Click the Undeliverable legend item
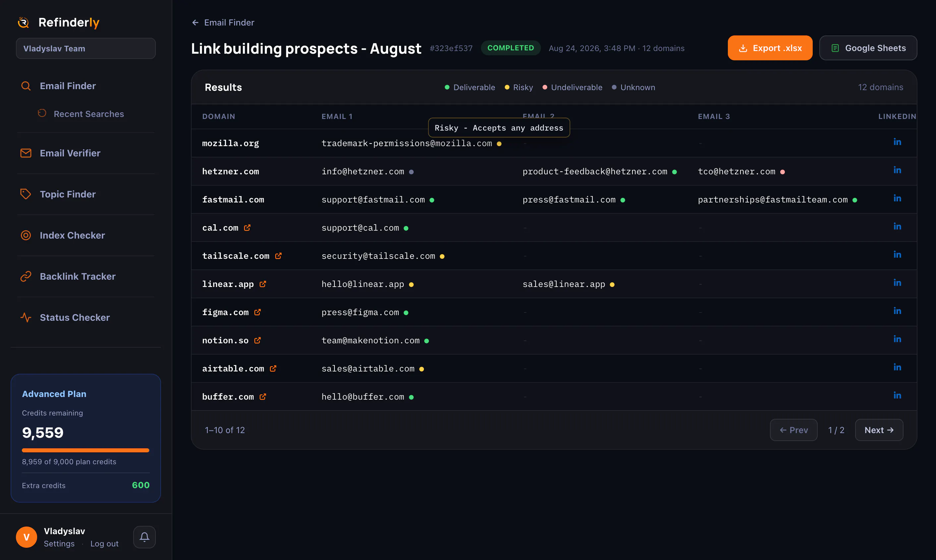This screenshot has height=560, width=936. point(572,87)
